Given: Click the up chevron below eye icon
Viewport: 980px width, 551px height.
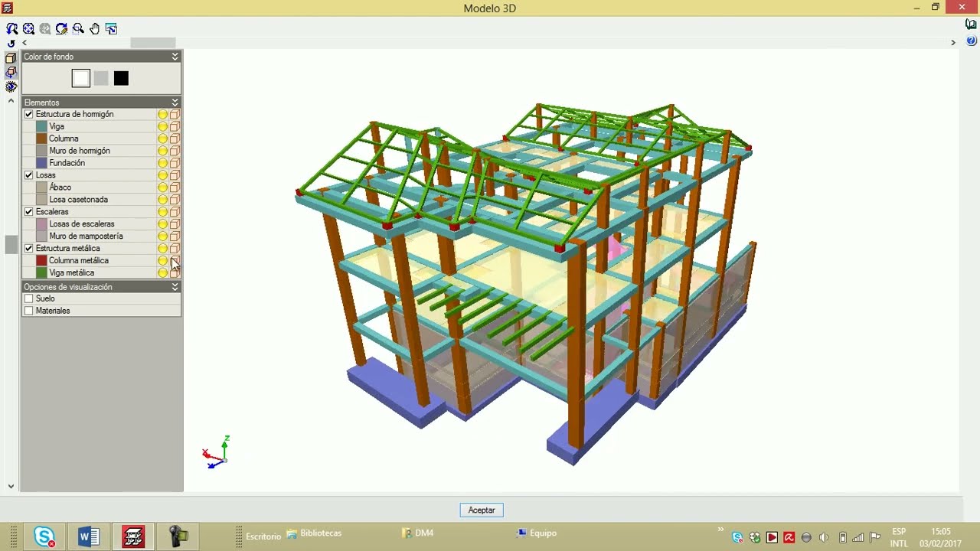Looking at the screenshot, I should pos(11,100).
